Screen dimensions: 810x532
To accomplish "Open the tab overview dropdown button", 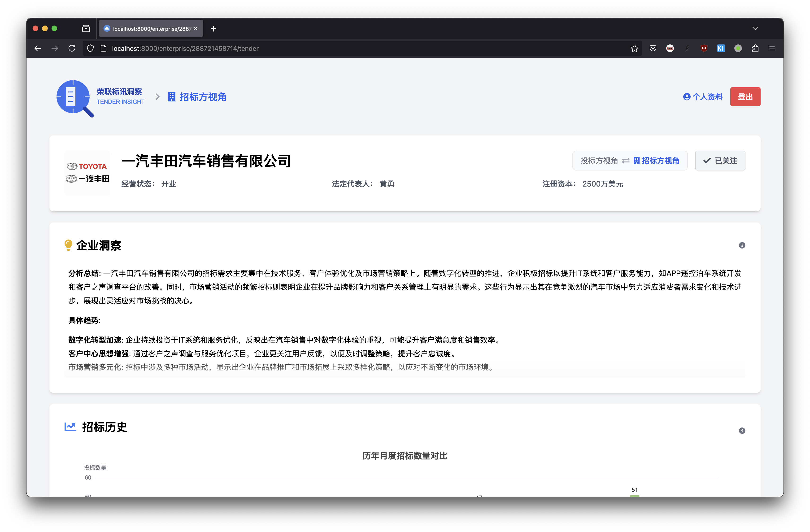I will tap(86, 29).
